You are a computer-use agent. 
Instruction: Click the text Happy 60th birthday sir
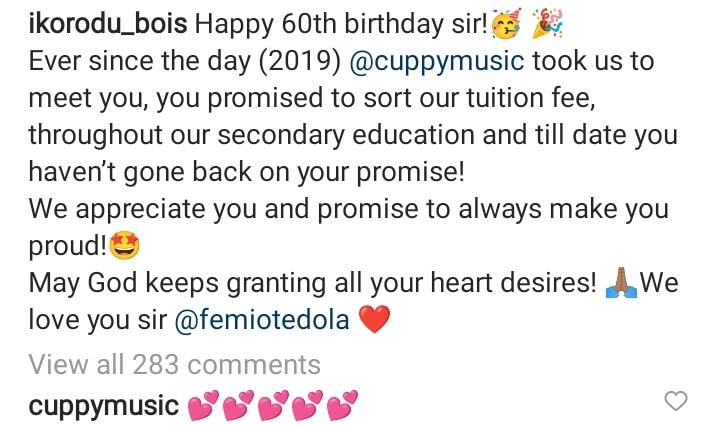pos(341,24)
